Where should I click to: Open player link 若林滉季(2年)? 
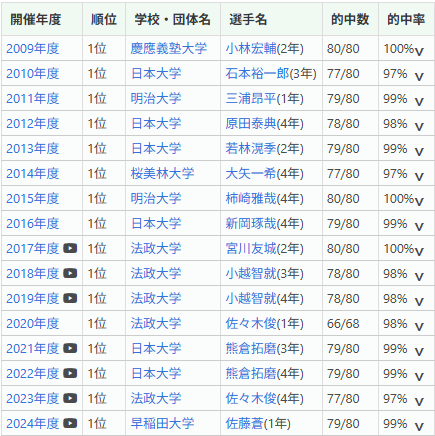pyautogui.click(x=264, y=149)
